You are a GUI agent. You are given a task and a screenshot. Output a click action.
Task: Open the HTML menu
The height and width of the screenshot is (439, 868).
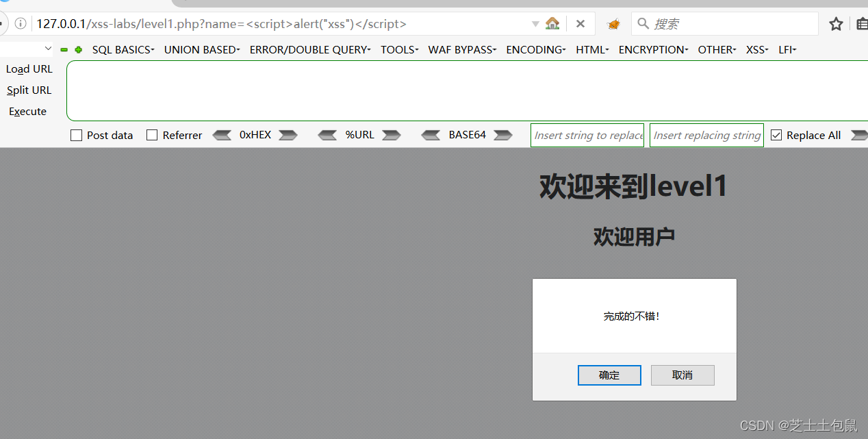pyautogui.click(x=592, y=49)
